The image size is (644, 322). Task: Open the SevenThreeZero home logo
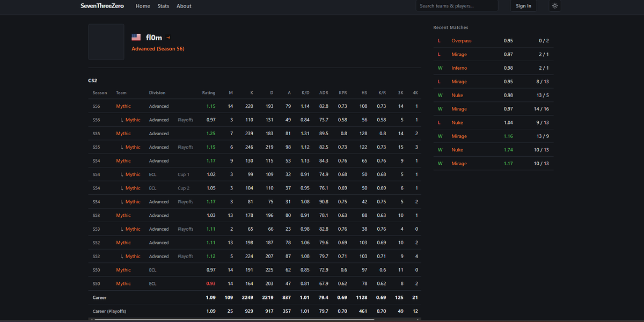[x=102, y=6]
